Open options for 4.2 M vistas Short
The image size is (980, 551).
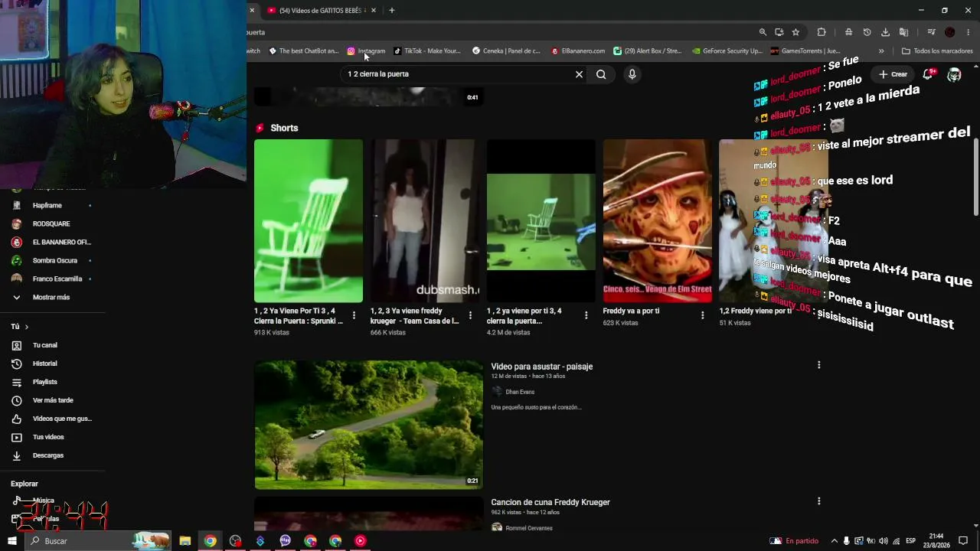(586, 315)
